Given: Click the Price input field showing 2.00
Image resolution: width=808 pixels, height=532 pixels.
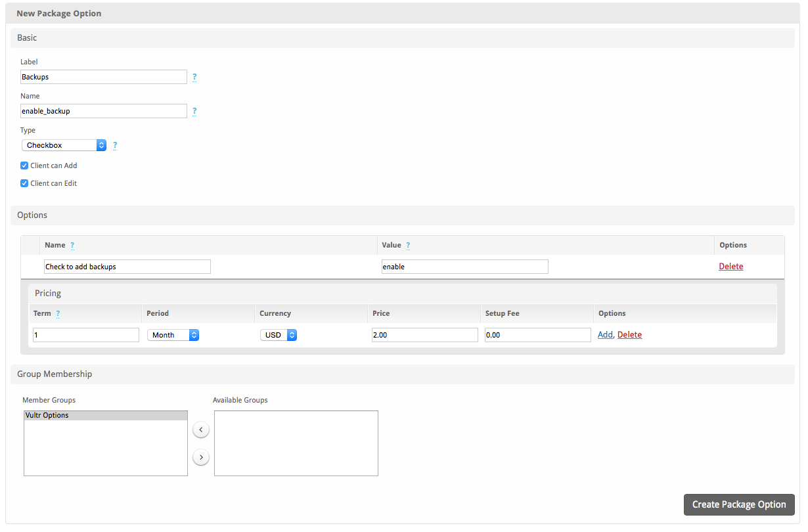Looking at the screenshot, I should click(424, 335).
